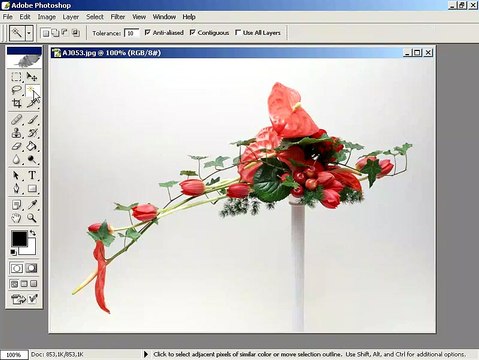The image size is (479, 360).
Task: Open the Select menu
Action: [x=95, y=17]
